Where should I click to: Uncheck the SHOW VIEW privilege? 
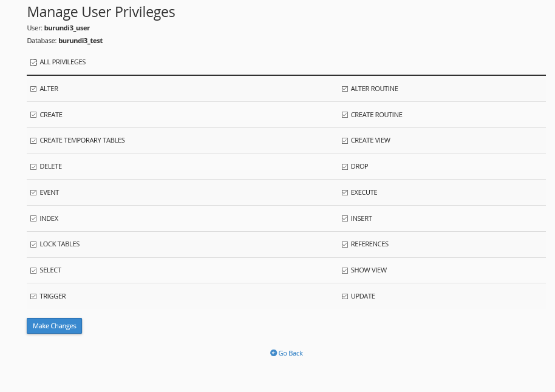click(x=345, y=270)
